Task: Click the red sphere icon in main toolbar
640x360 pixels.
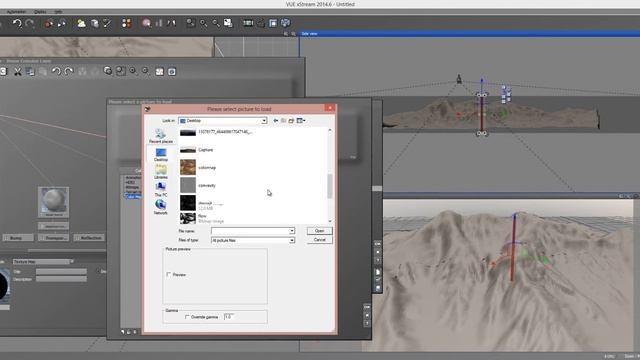Action: point(49,24)
